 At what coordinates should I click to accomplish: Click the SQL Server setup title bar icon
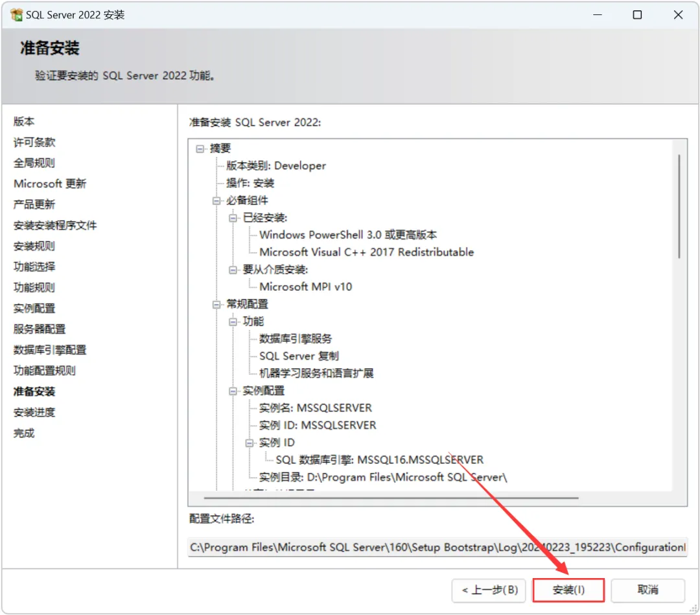(x=16, y=15)
